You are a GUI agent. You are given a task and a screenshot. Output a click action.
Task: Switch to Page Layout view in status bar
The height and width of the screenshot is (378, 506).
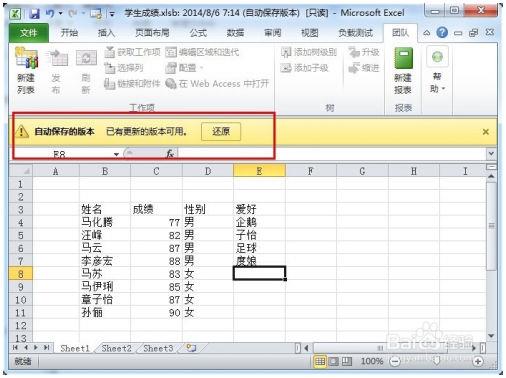[334, 361]
